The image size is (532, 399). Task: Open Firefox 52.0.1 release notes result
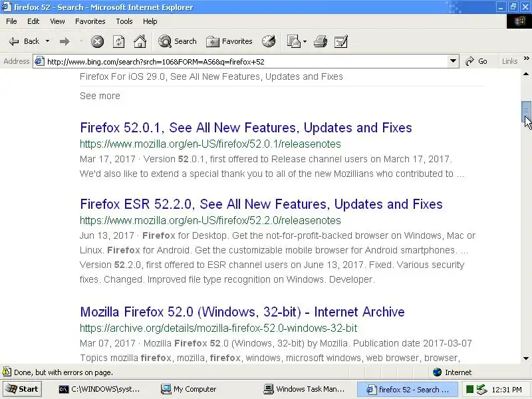point(246,128)
